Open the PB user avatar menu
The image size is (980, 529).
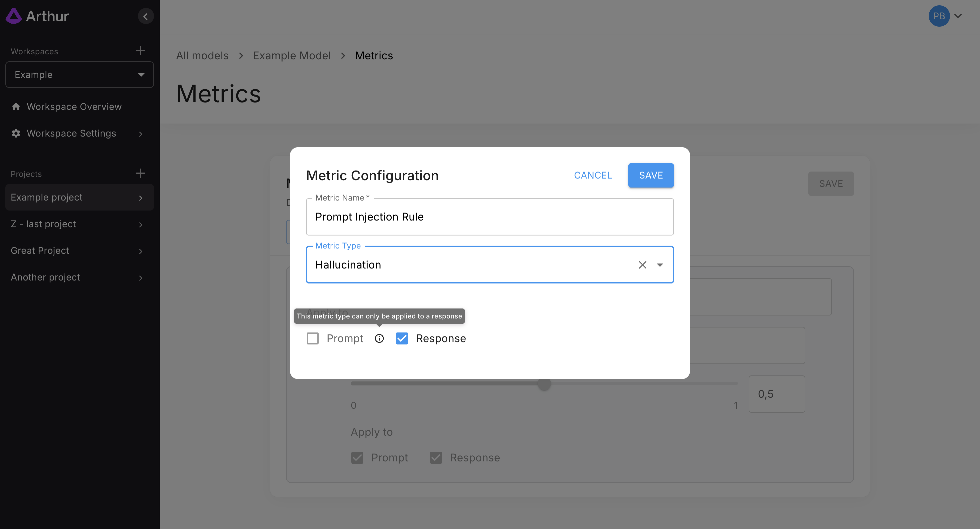[939, 16]
